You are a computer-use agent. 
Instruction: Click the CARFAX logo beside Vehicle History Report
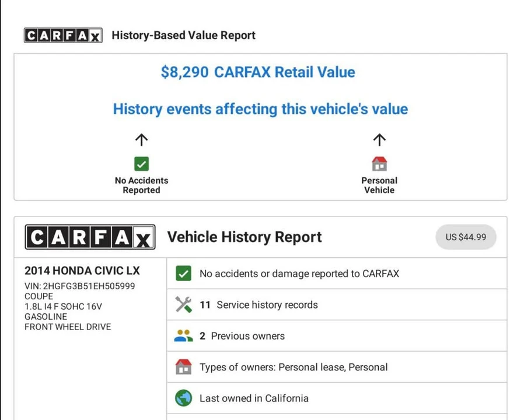pos(90,237)
